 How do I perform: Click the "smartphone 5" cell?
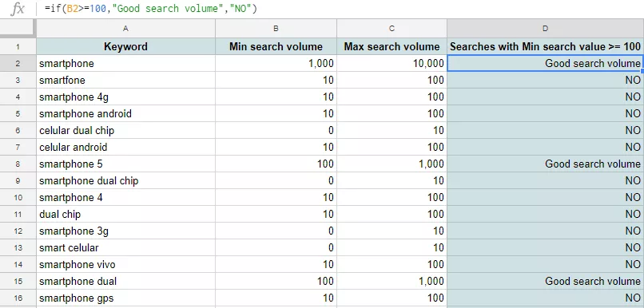(x=125, y=164)
